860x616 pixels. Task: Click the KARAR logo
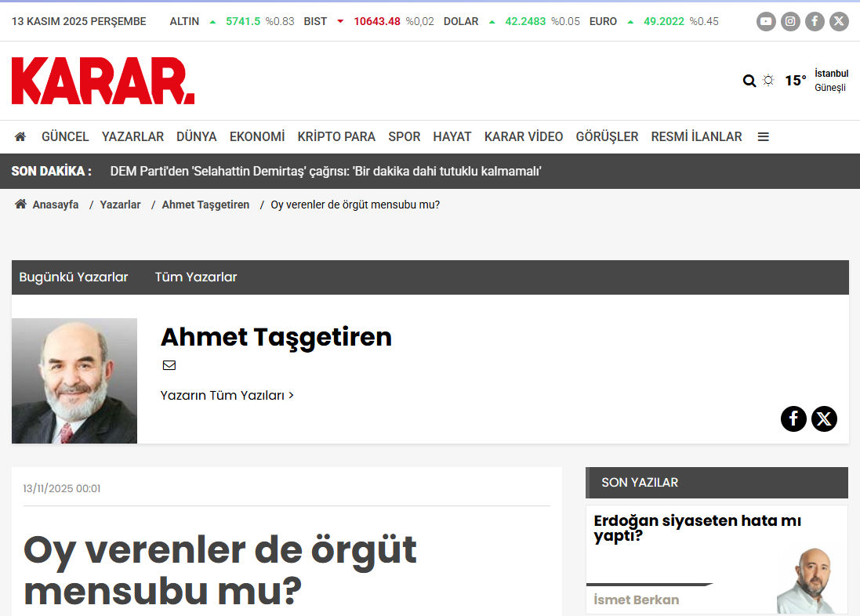pyautogui.click(x=103, y=81)
